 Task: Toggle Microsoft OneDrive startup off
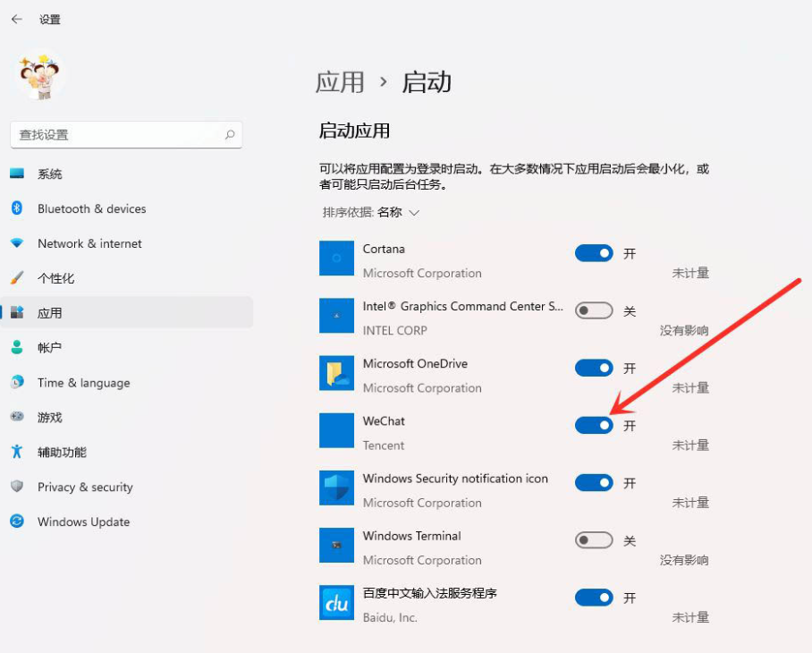coord(594,368)
